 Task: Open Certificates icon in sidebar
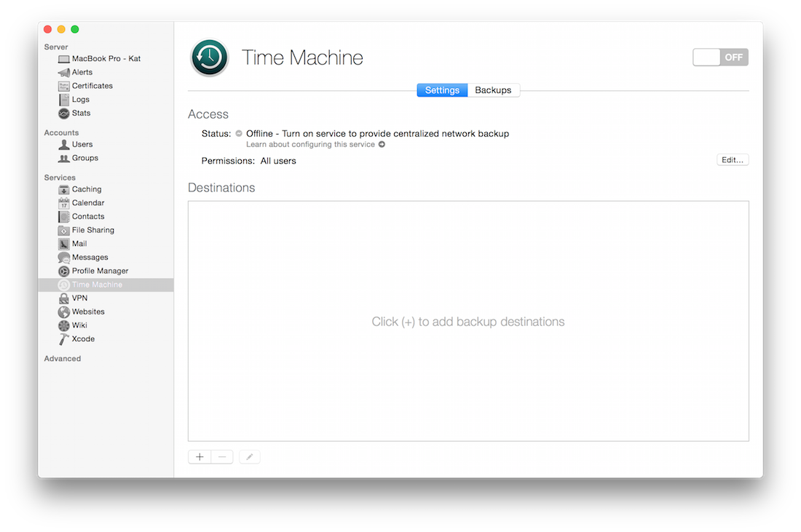click(x=64, y=87)
